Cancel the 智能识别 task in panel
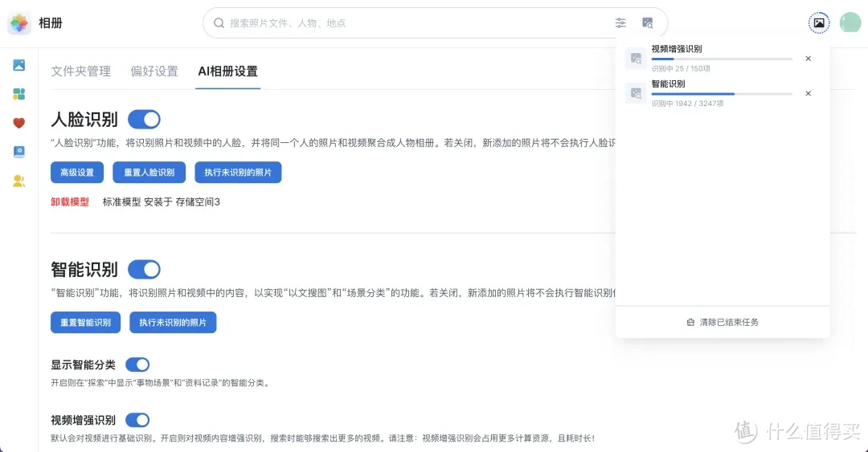 coord(809,93)
